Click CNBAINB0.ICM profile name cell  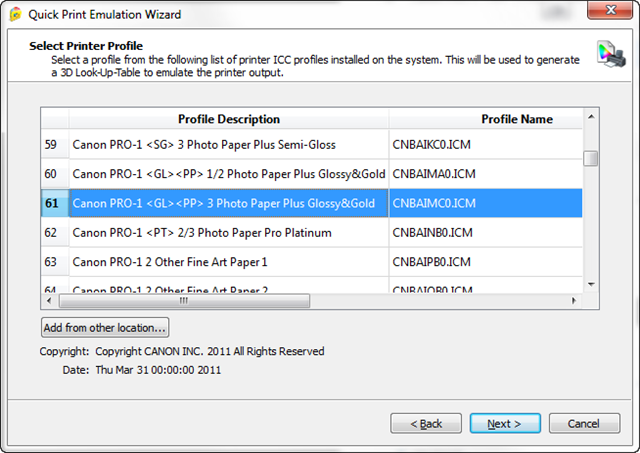tap(486, 233)
